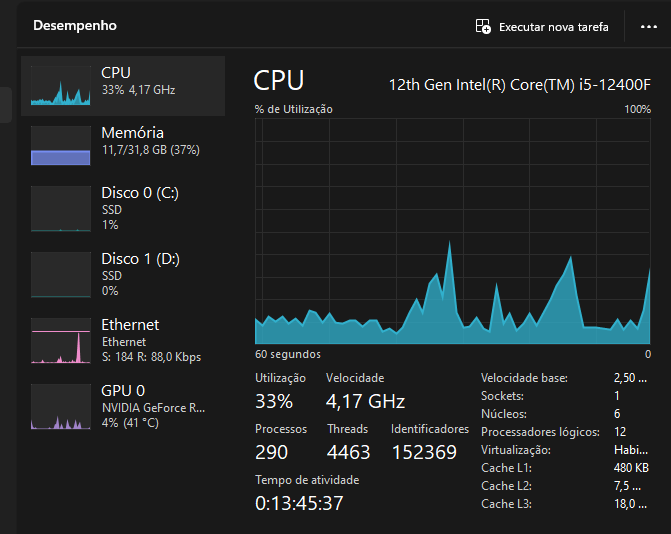Open Disco 1 (D:) performance view

point(123,274)
